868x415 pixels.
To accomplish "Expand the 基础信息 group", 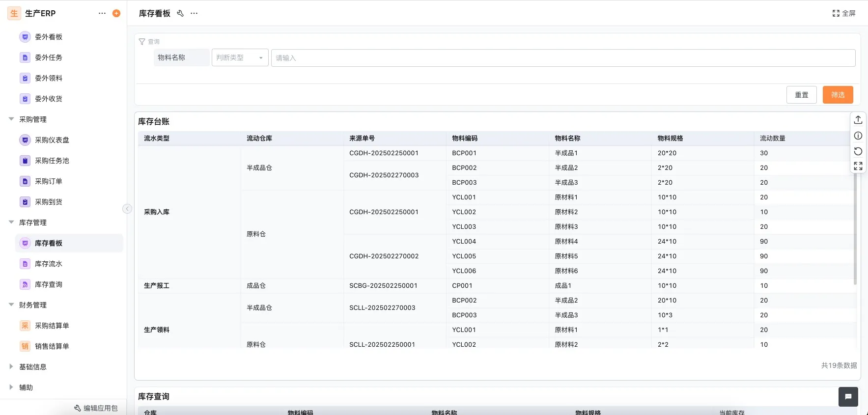I will tap(11, 366).
